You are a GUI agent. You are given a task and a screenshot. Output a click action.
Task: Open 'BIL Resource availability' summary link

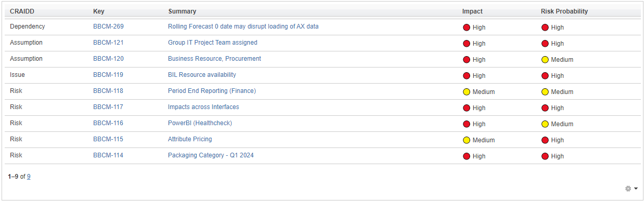coord(202,75)
